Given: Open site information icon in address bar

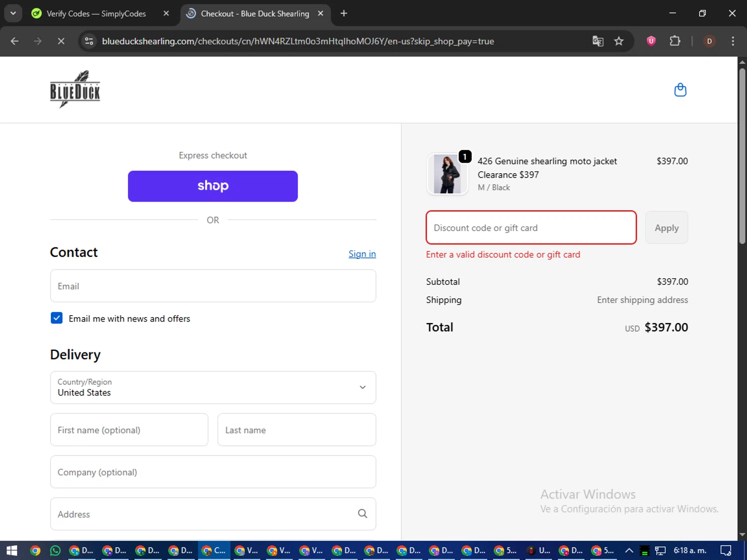Looking at the screenshot, I should (x=89, y=41).
